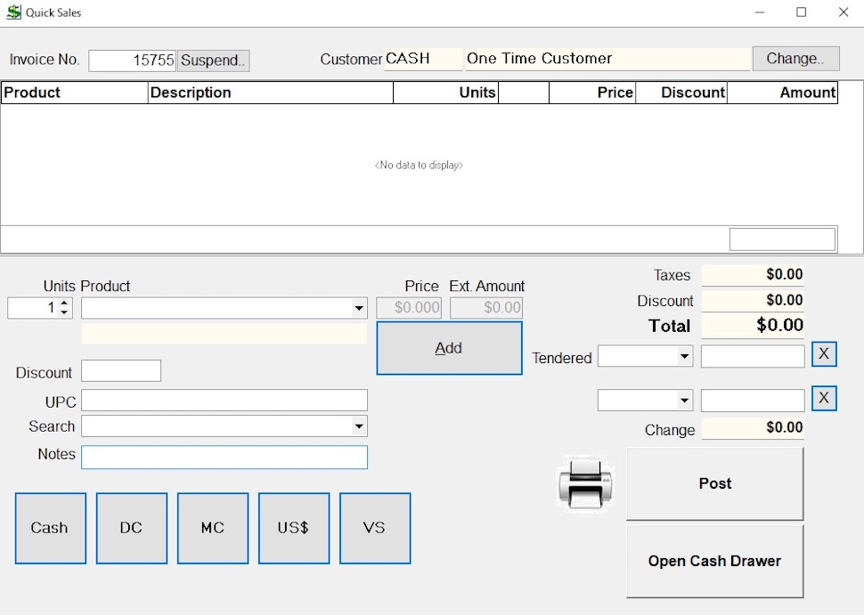864x616 pixels.
Task: Post the current sale
Action: point(714,483)
